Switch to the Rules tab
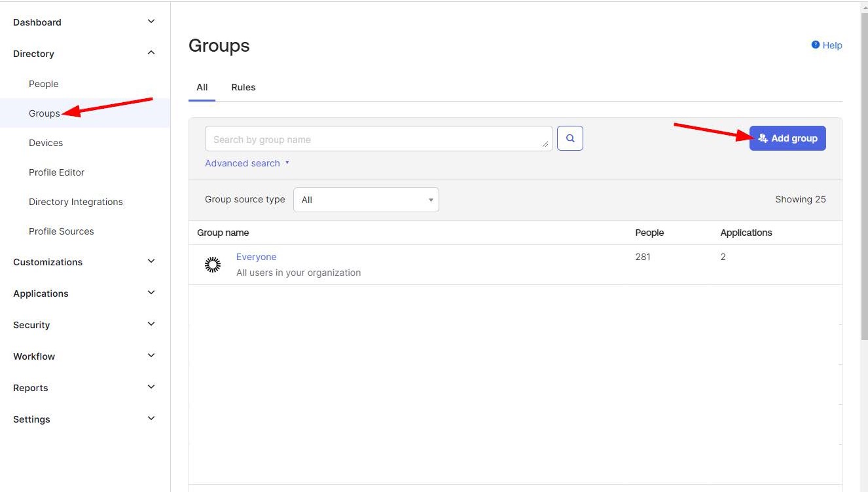Screen dimensions: 868x492 tap(243, 87)
